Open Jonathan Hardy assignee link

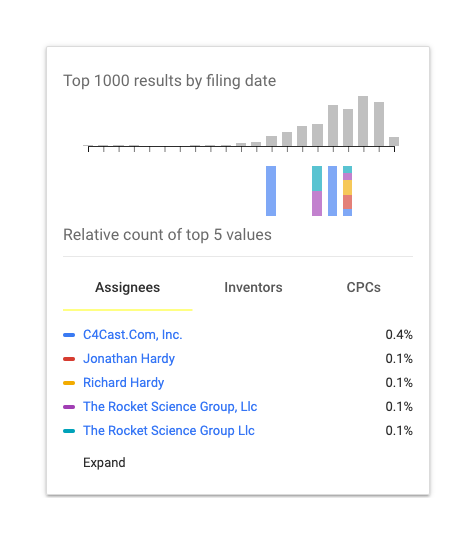[129, 358]
